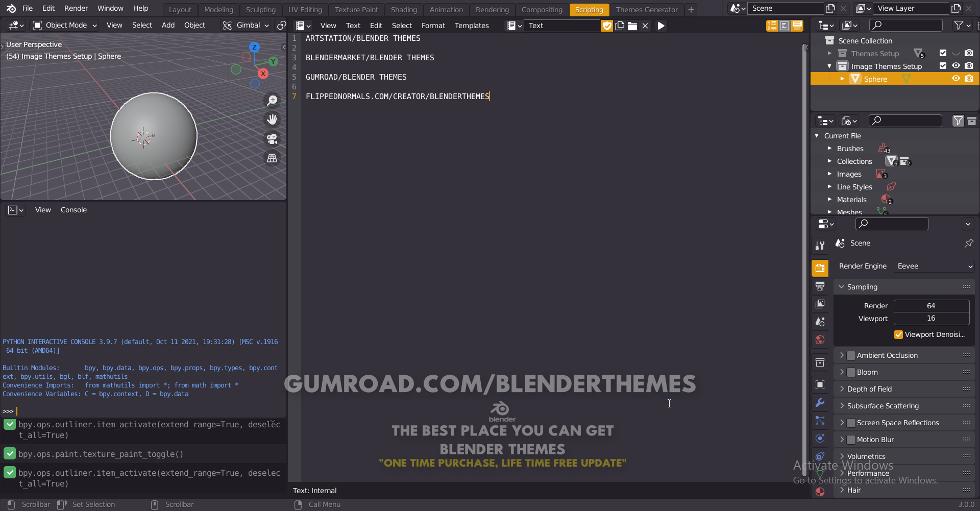
Task: Click the blue Z axis gizmo
Action: pyautogui.click(x=254, y=47)
